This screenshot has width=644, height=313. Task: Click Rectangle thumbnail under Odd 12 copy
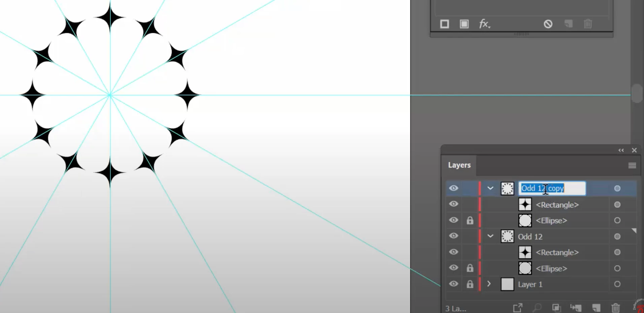pyautogui.click(x=525, y=204)
